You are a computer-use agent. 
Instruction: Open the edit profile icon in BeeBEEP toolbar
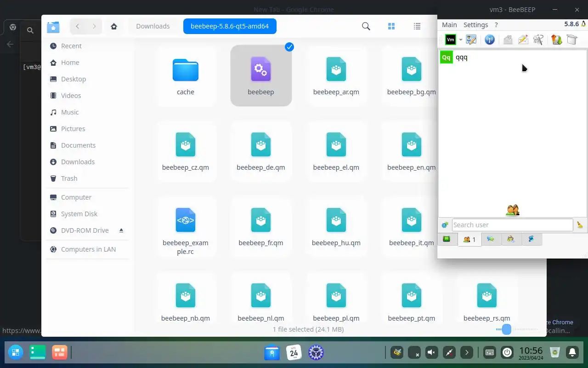pos(471,40)
